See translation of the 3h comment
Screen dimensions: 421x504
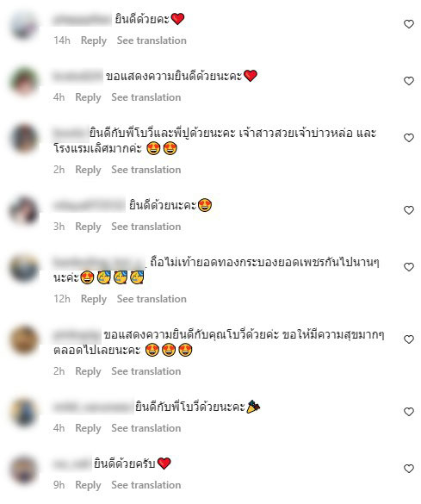146,227
